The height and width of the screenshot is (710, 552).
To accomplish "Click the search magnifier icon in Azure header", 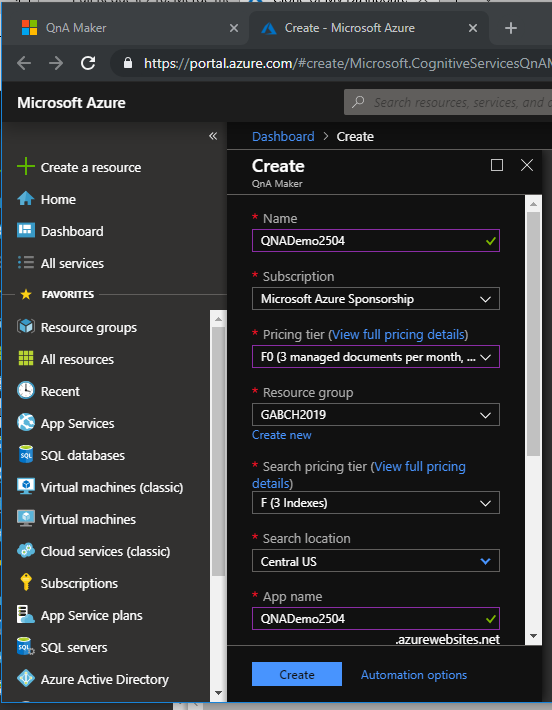I will (358, 102).
